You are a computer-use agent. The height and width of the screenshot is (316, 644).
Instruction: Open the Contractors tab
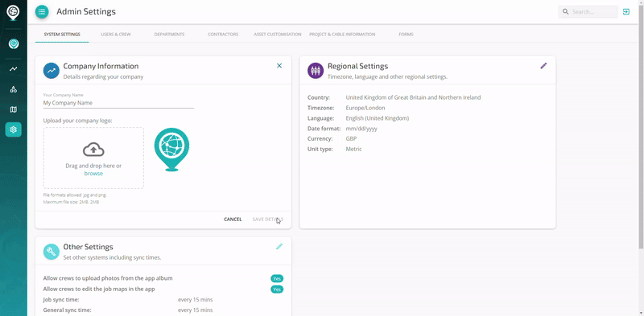point(223,35)
